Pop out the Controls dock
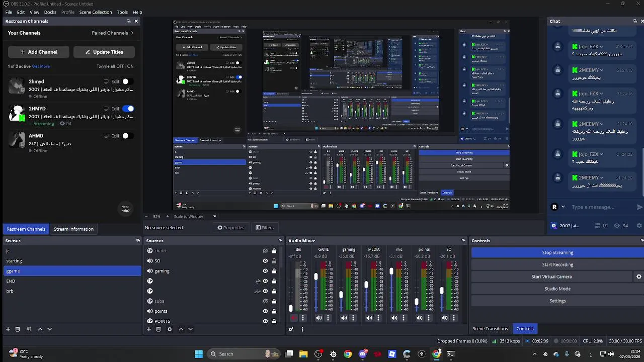Screen dimensions: 644x362 [641, 241]
